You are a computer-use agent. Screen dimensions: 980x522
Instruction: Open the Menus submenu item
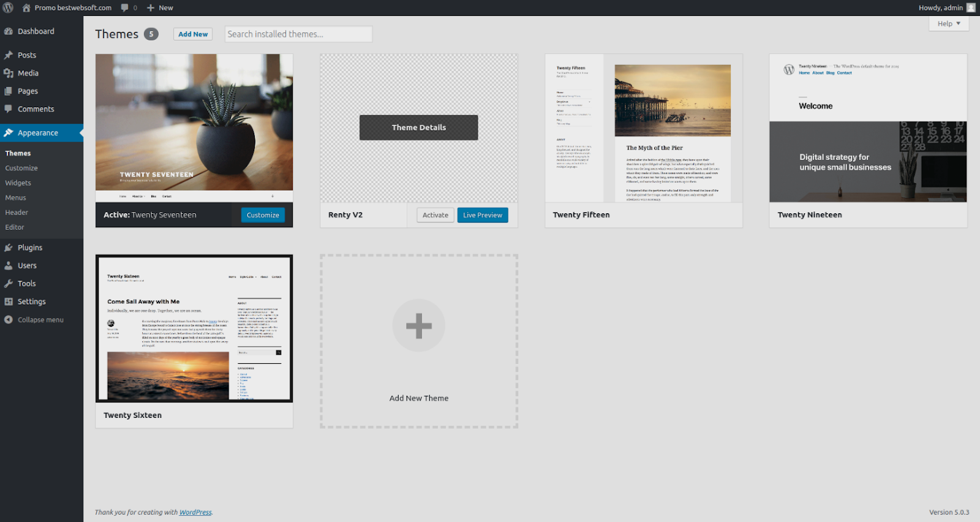click(x=16, y=197)
